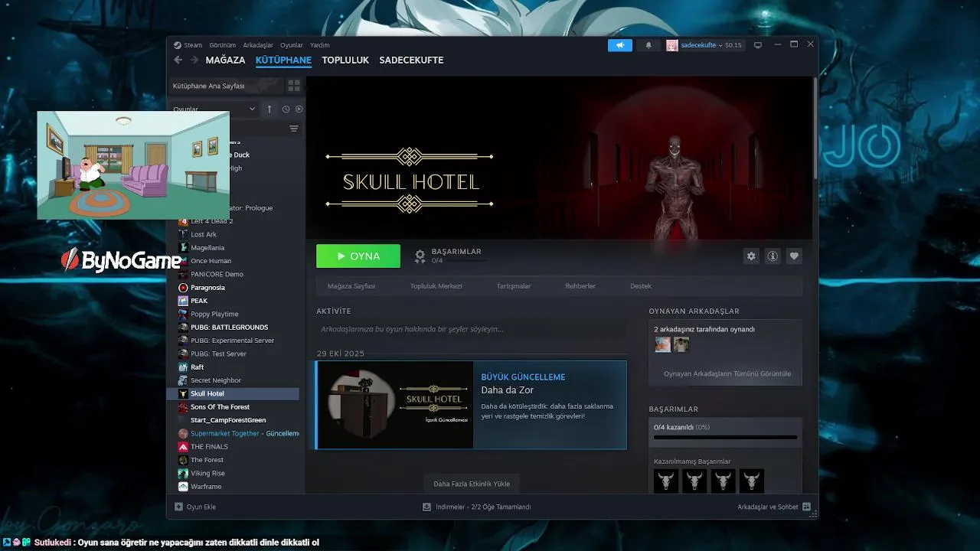Click the achievements progress bar 0/4 kazanıldı
Image resolution: width=980 pixels, height=551 pixels.
tap(725, 437)
